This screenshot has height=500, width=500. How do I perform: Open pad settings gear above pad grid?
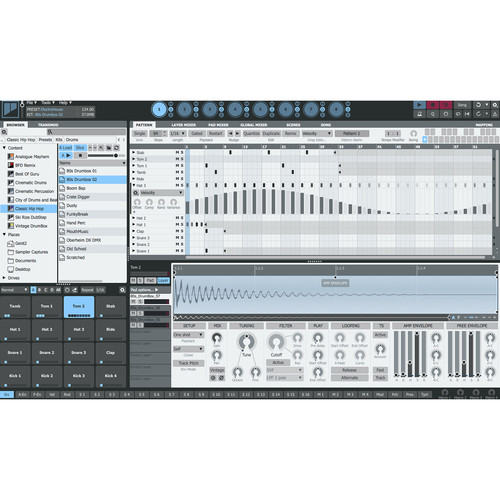click(122, 290)
